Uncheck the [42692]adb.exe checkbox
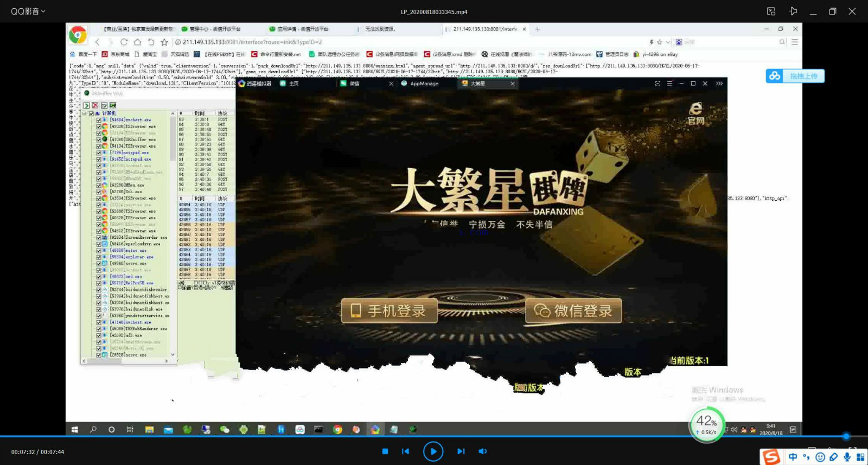Image resolution: width=868 pixels, height=465 pixels. [x=98, y=335]
